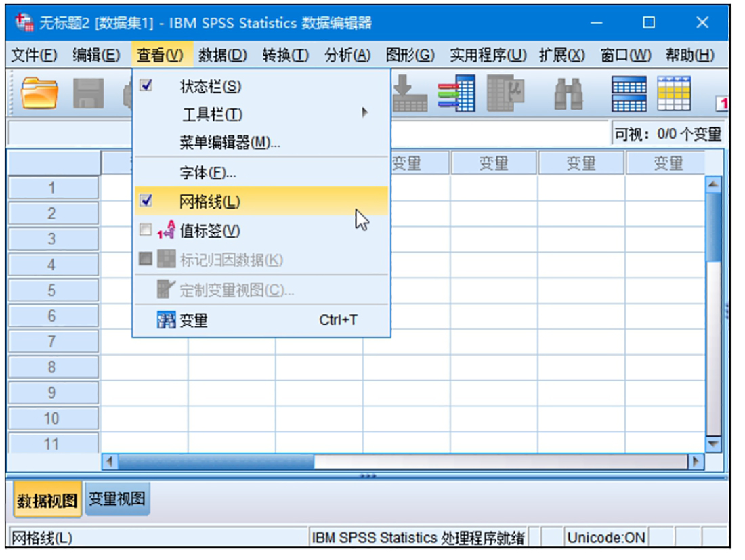Select row header 1
745x560 pixels.
coord(52,188)
